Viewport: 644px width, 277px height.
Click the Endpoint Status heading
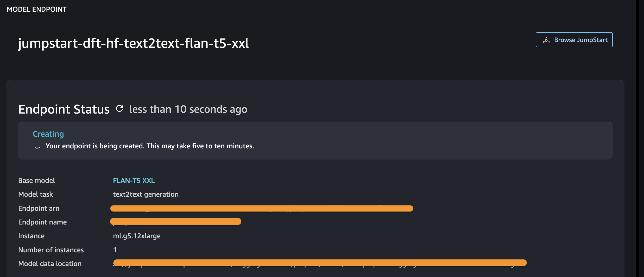(x=64, y=109)
